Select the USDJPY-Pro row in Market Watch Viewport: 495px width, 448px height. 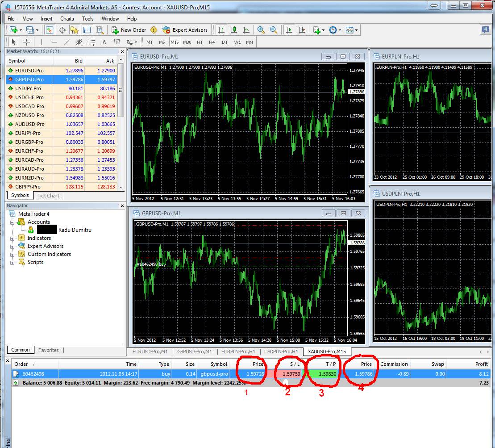[x=62, y=88]
